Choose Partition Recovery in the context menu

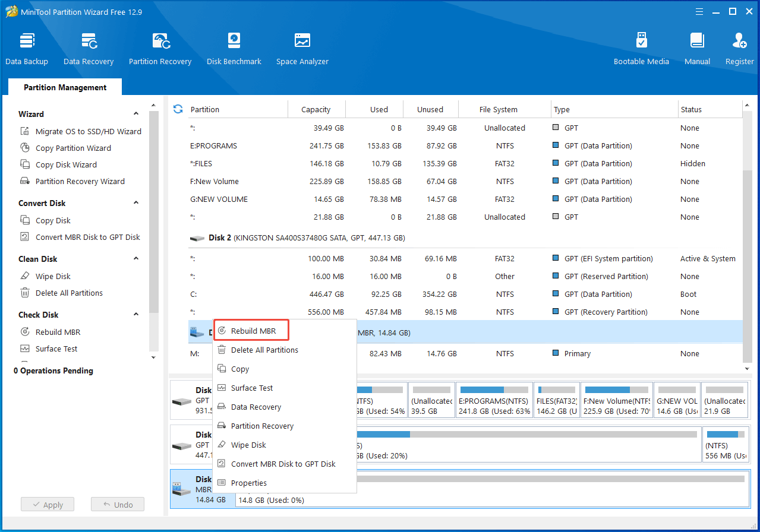coord(285,426)
